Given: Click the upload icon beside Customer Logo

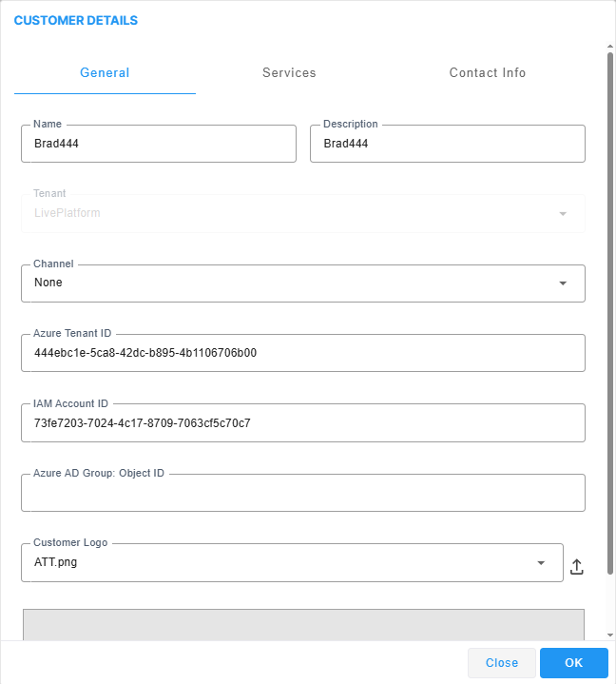Looking at the screenshot, I should tap(577, 567).
